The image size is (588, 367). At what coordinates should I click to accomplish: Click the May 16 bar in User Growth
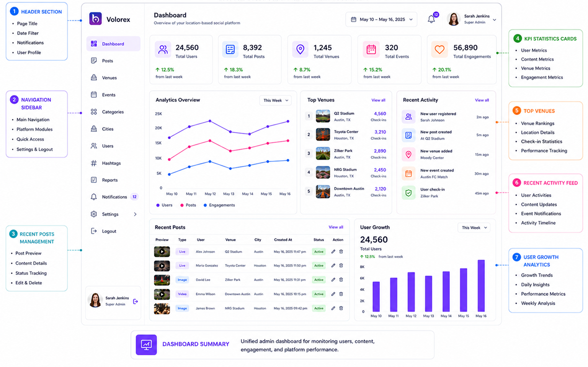coord(481,286)
